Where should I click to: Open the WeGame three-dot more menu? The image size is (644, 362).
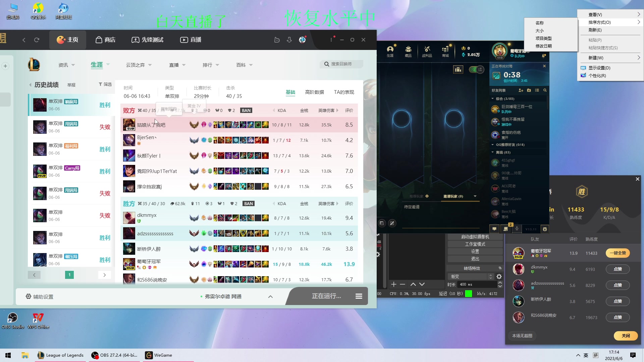pos(331,40)
